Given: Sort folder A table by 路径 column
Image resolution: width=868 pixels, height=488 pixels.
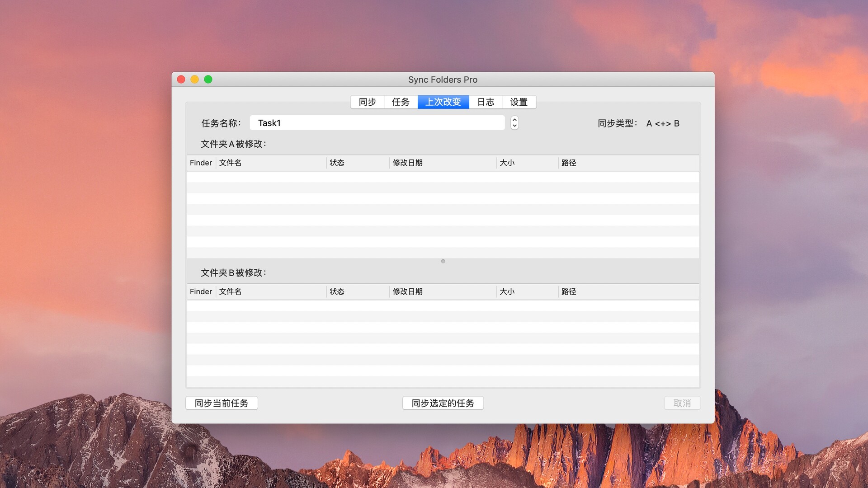Looking at the screenshot, I should coord(629,163).
